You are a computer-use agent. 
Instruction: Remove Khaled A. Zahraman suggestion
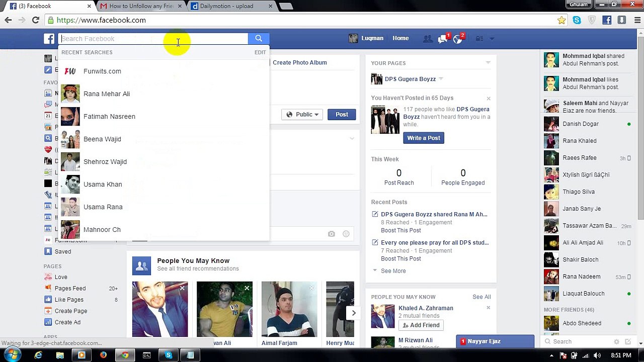tap(488, 308)
